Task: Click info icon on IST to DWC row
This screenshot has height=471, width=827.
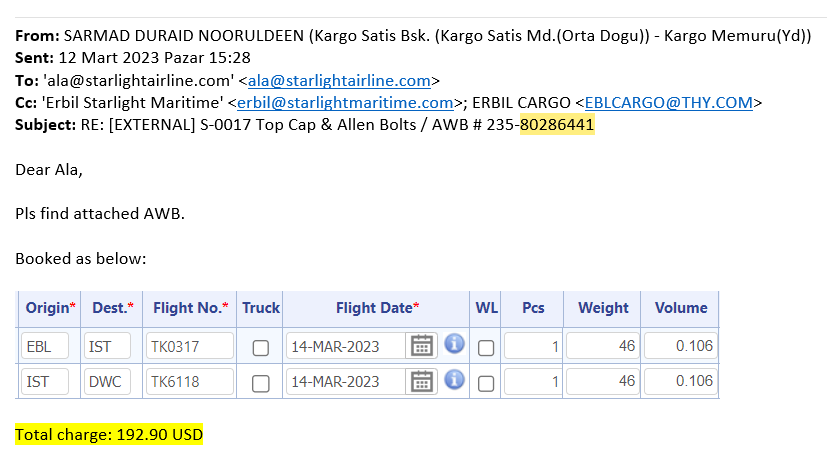Action: pyautogui.click(x=454, y=380)
